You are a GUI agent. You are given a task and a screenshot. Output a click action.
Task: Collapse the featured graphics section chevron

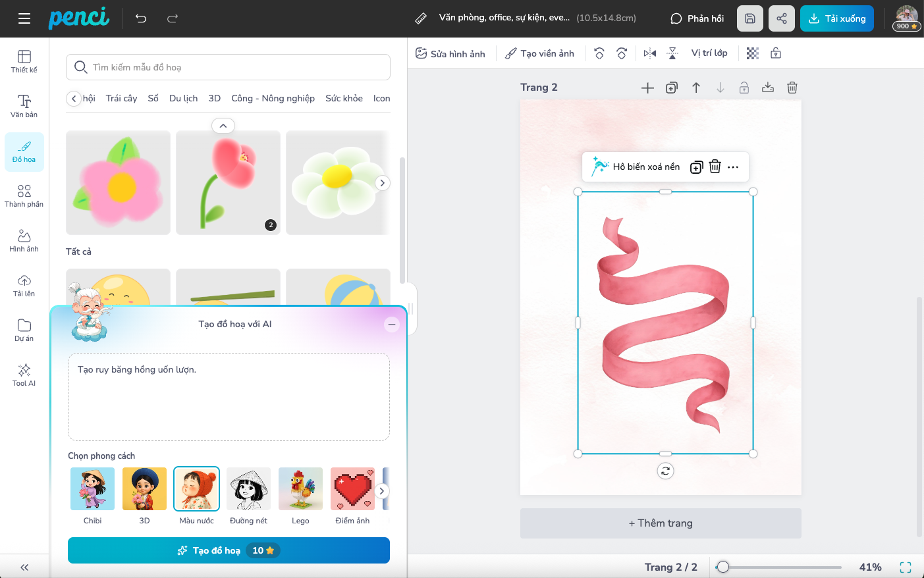click(x=223, y=126)
